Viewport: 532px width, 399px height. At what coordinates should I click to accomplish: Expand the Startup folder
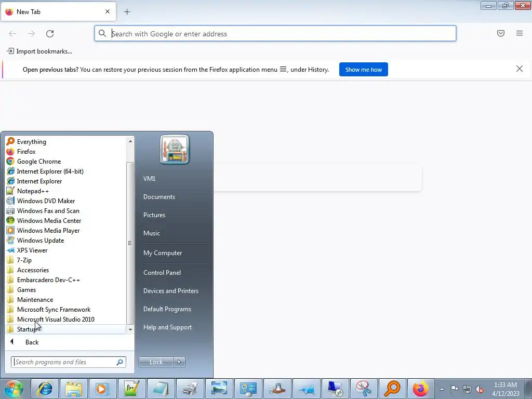tap(65, 329)
